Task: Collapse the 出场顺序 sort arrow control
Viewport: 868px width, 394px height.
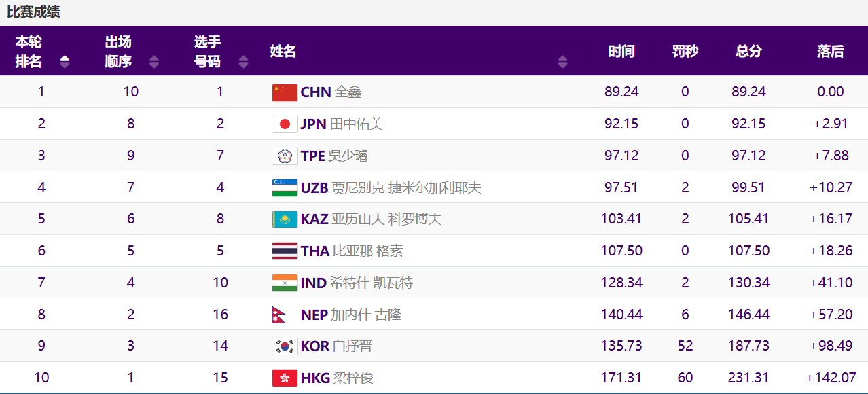Action: (154, 60)
